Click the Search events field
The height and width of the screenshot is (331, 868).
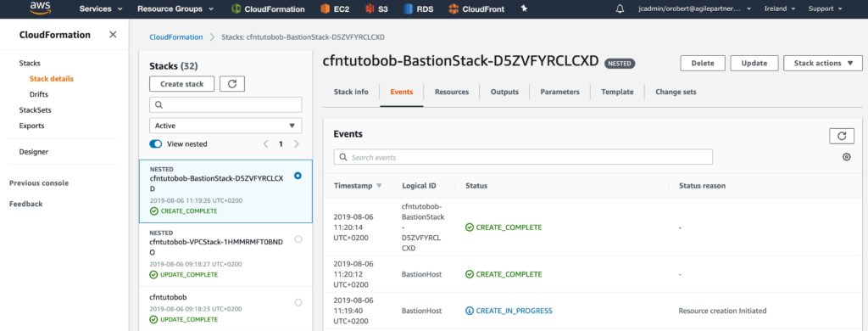coord(523,157)
